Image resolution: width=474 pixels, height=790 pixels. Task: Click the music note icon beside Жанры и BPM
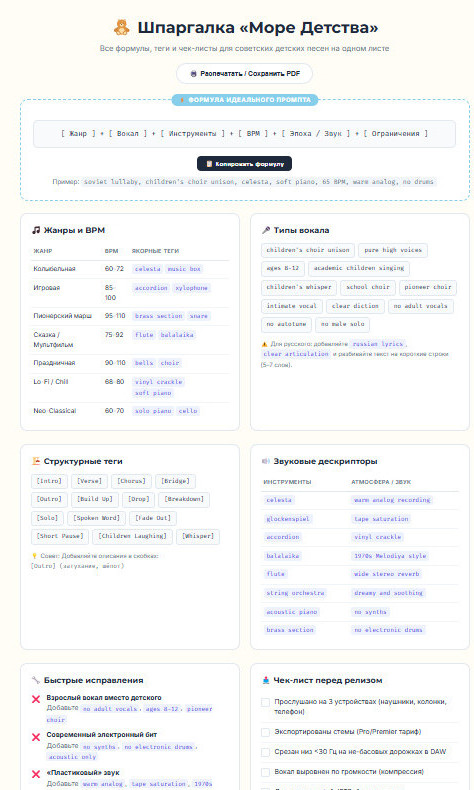[x=36, y=230]
